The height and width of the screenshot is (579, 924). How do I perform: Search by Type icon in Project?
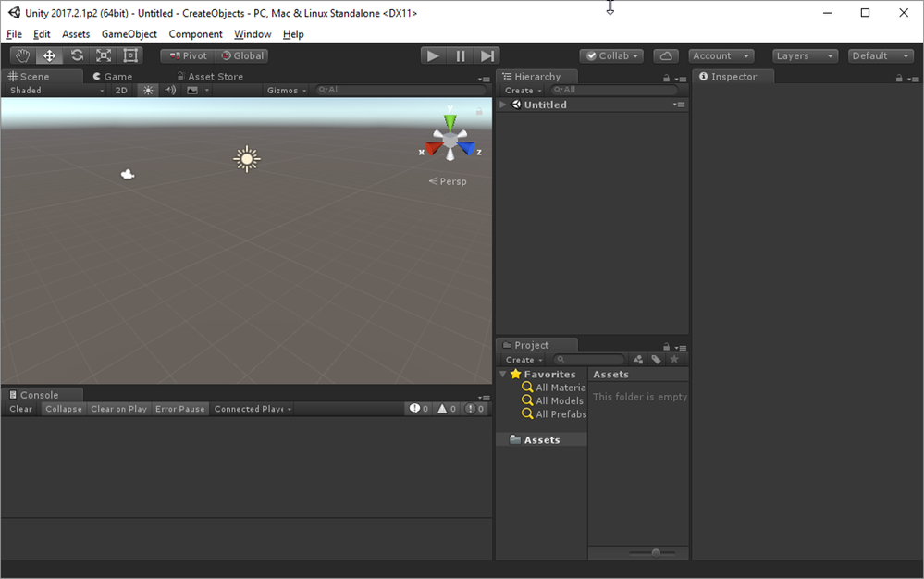[638, 359]
